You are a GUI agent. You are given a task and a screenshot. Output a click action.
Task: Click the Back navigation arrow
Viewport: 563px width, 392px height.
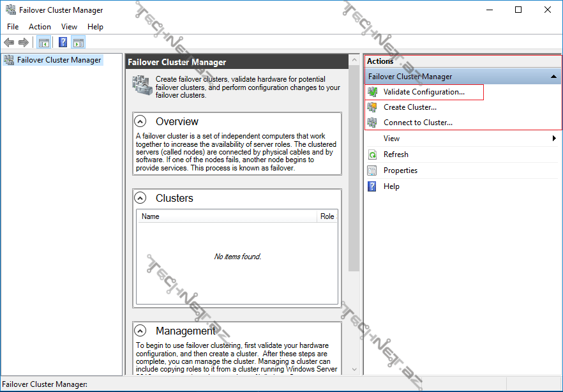pos(8,42)
